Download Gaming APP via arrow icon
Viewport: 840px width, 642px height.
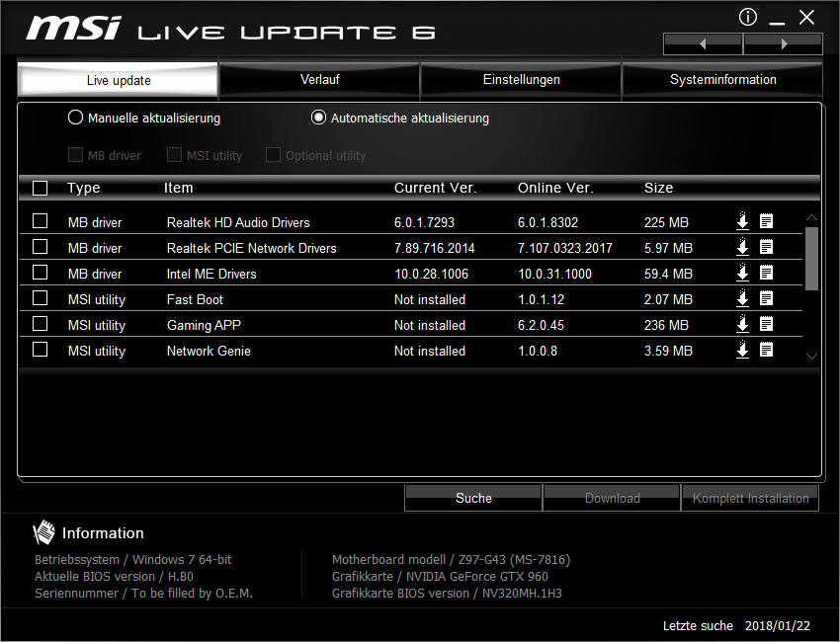pyautogui.click(x=742, y=324)
